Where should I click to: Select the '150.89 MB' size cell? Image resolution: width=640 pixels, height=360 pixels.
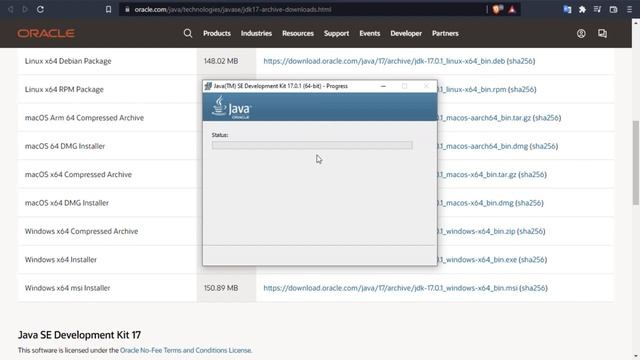[x=227, y=288]
